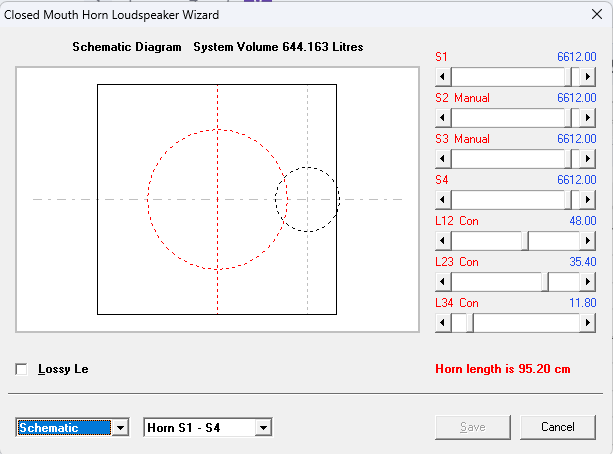Click the S2 Manual label

pos(462,98)
